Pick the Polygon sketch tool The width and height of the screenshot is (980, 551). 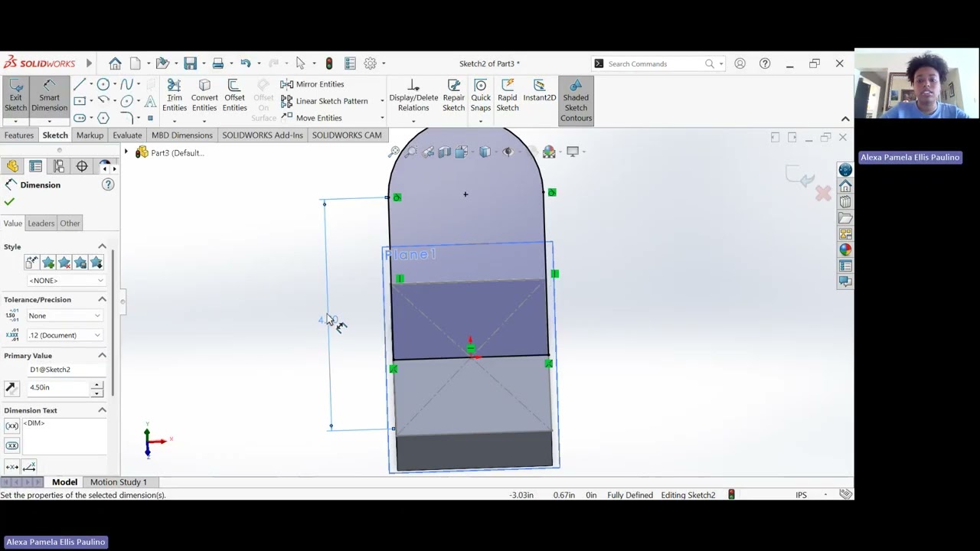(x=103, y=118)
